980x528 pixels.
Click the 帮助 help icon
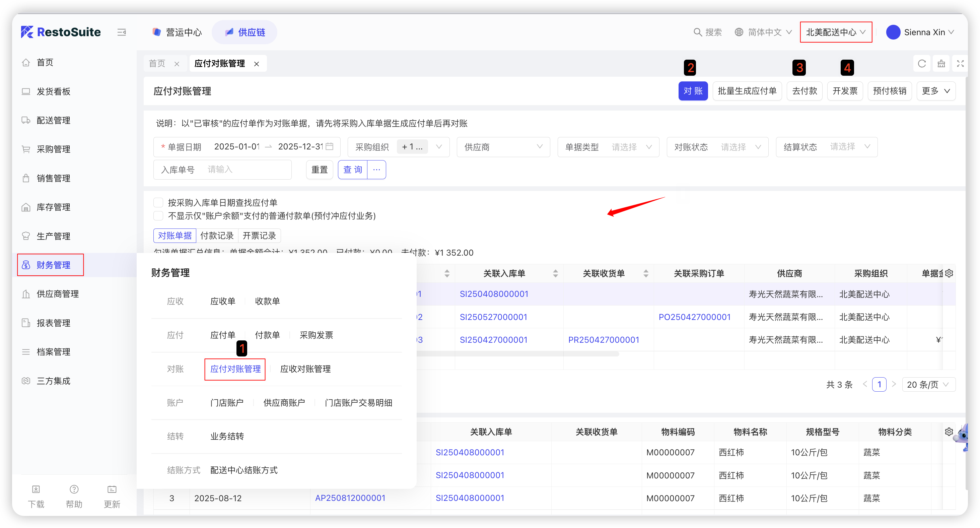[74, 489]
